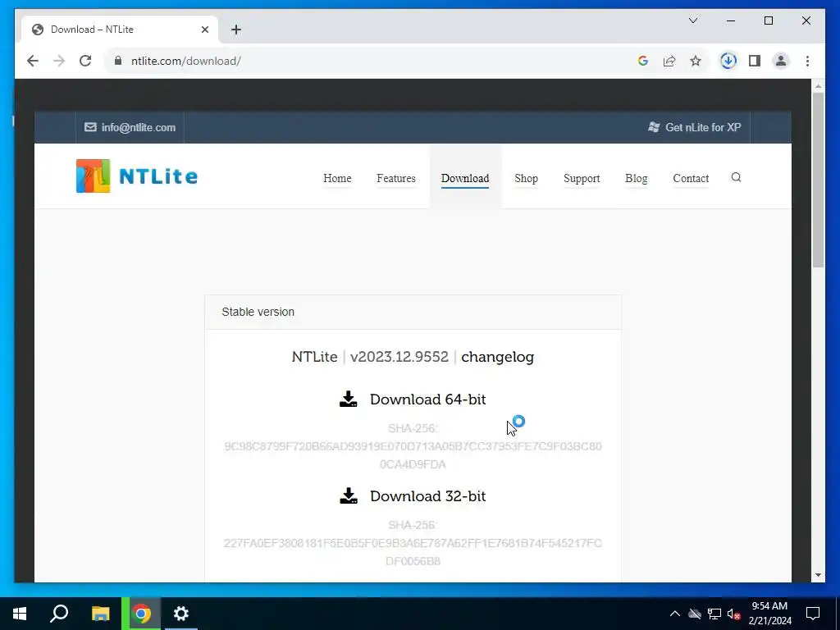
Task: Click the share page icon
Action: point(669,61)
